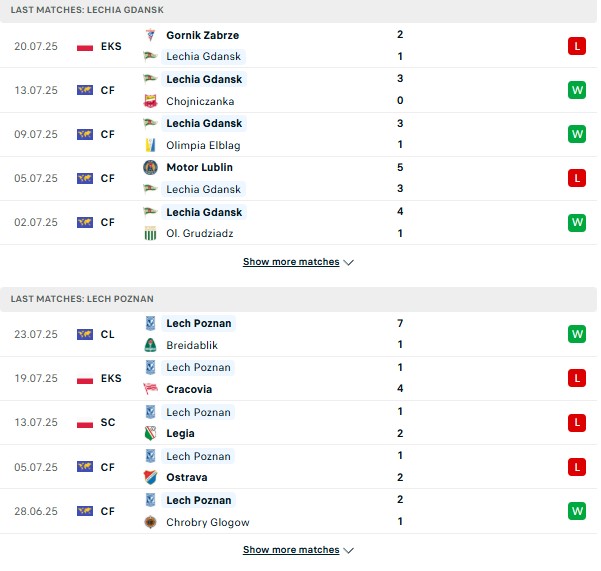
Task: Select the Last Matches: Lechia Gdansk header
Action: (x=298, y=10)
